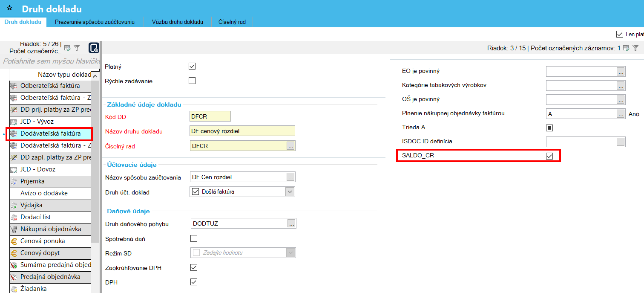Open lookup button for Číselný rad field
The image size is (644, 293).
[x=290, y=146]
